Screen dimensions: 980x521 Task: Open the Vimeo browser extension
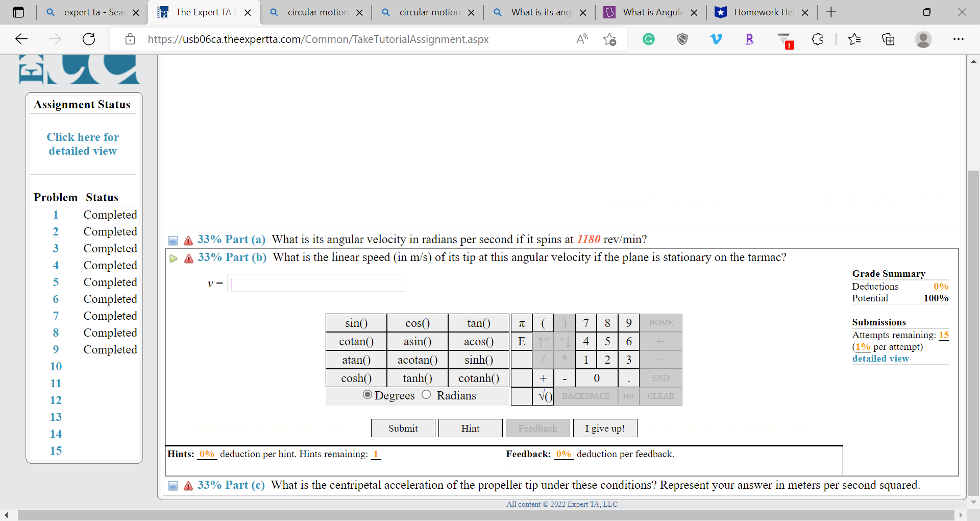(x=717, y=39)
